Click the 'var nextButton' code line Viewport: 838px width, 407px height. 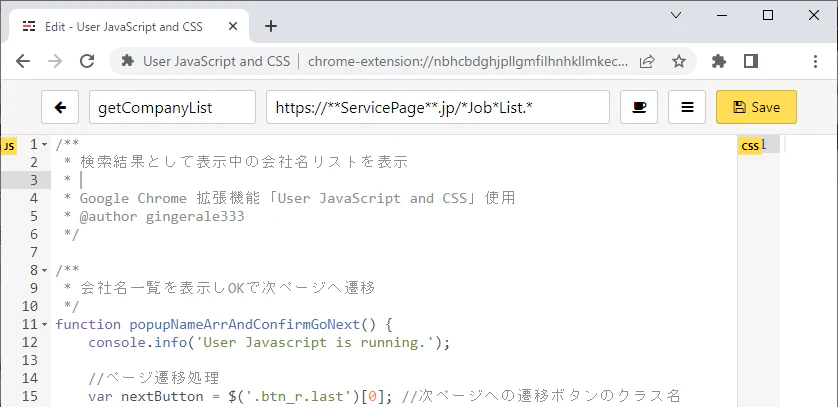click(385, 396)
